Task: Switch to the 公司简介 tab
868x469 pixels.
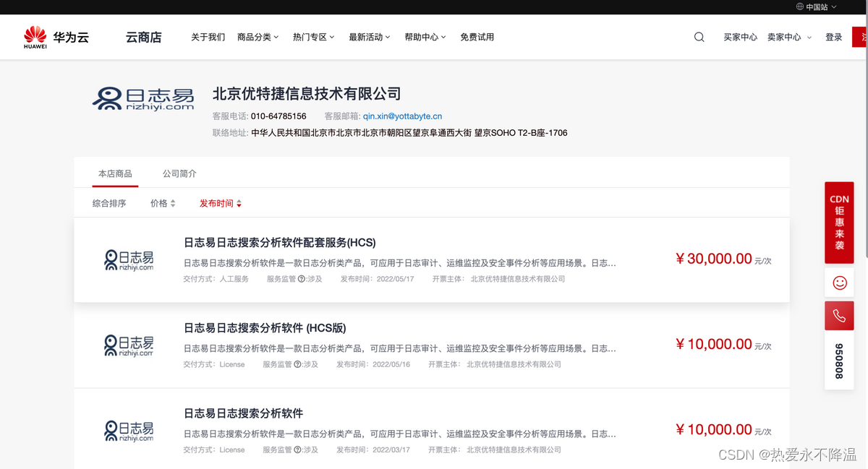Action: [179, 173]
